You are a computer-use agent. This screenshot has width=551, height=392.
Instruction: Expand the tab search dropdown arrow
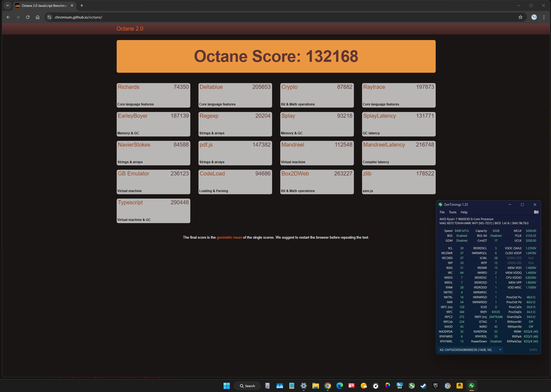[x=8, y=5]
